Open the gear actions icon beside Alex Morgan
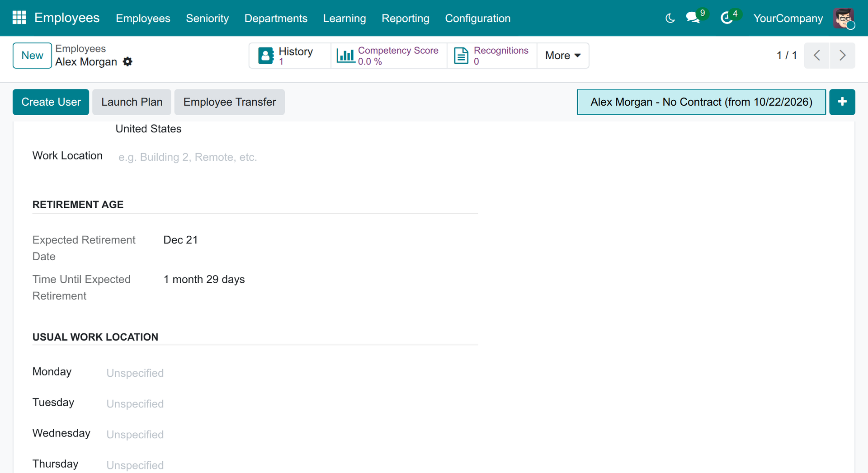 click(128, 61)
